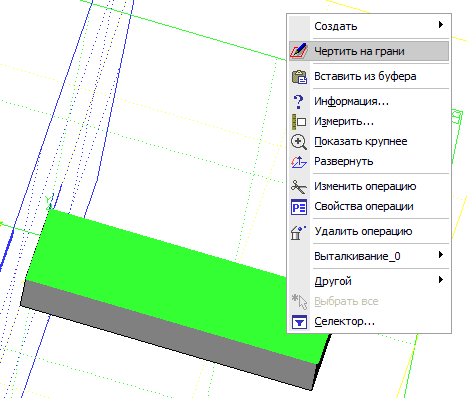
Task: Click the ruler icon beside Измерить
Action: pos(299,122)
